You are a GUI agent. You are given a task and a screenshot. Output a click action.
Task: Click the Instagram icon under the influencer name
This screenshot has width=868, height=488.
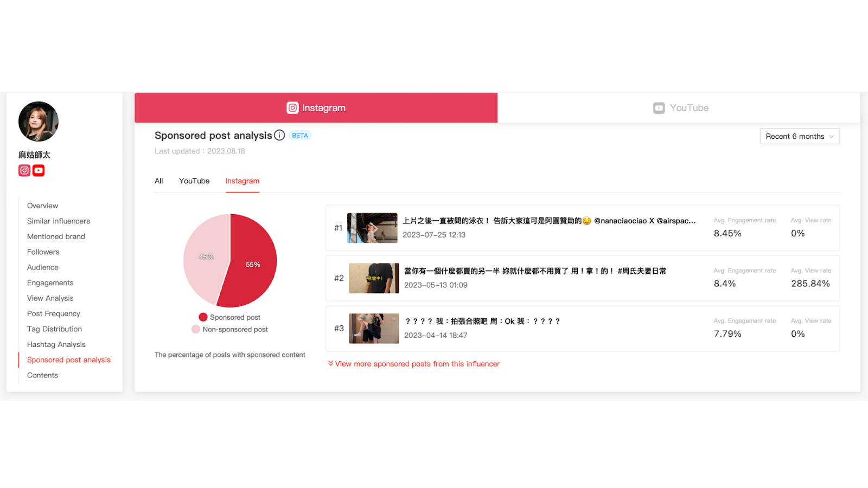pyautogui.click(x=24, y=170)
